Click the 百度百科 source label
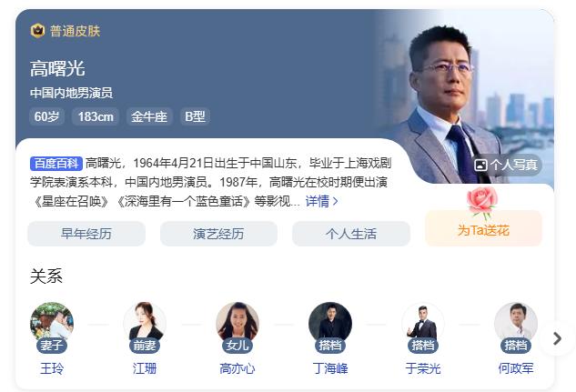Screen dimensions: 576x392 click(x=56, y=164)
